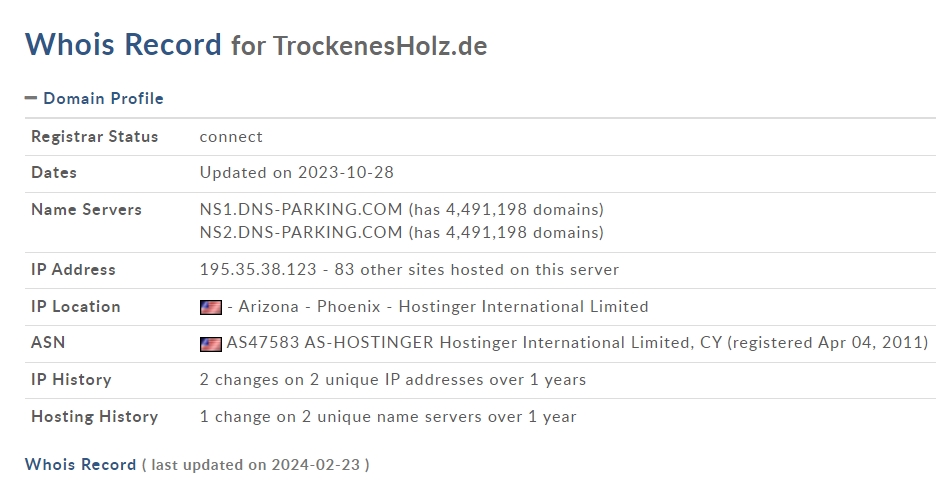Click Updated on 2023-10-28 date text
Viewport: 936px width, 482px height.
coord(297,173)
